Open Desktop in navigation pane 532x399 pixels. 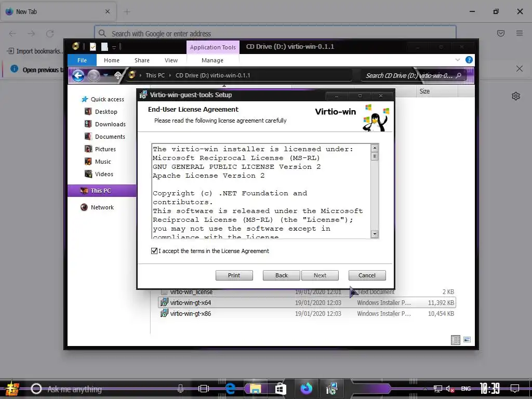point(101,112)
